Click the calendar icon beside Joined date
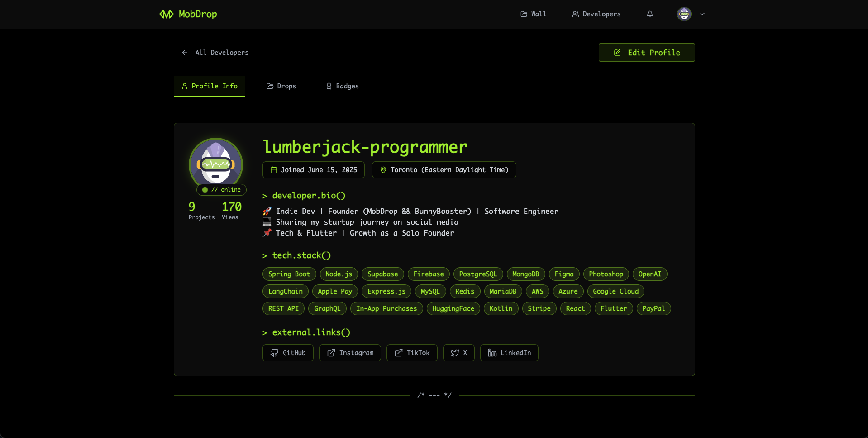This screenshot has height=438, width=868. click(274, 170)
